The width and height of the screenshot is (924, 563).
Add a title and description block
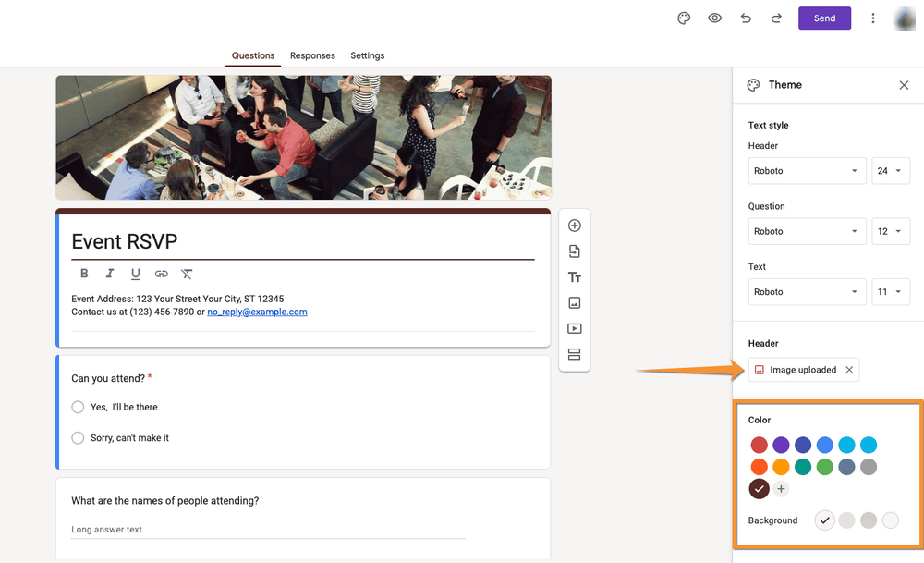575,276
